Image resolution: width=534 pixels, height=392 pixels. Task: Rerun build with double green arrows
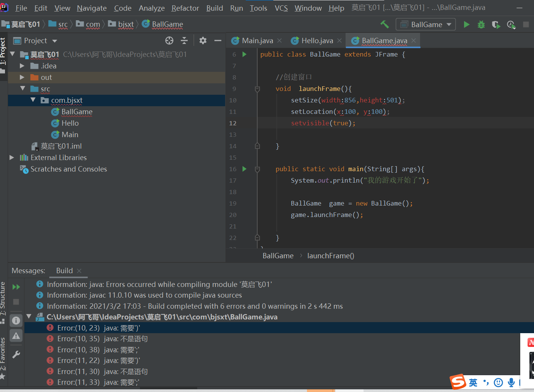coord(16,287)
